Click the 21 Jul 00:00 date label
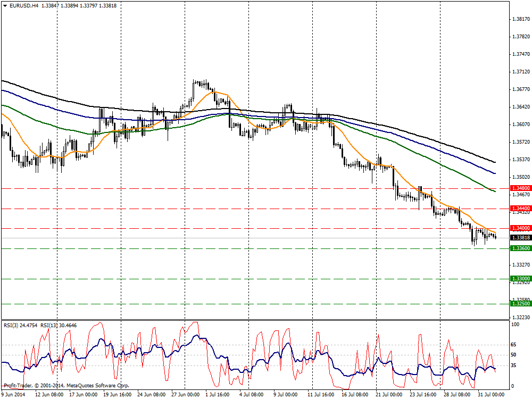532x399 pixels. click(x=388, y=395)
